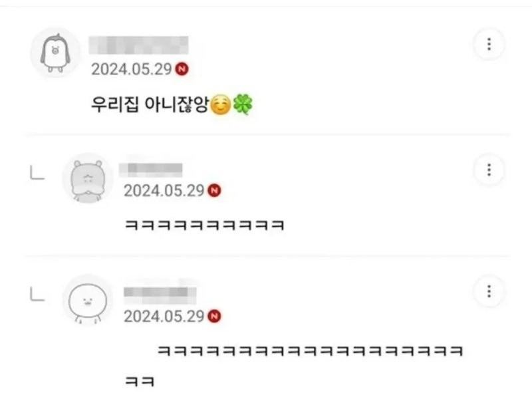Open the three-dot menu on the hamster reply
This screenshot has width=532, height=399.
pyautogui.click(x=489, y=170)
